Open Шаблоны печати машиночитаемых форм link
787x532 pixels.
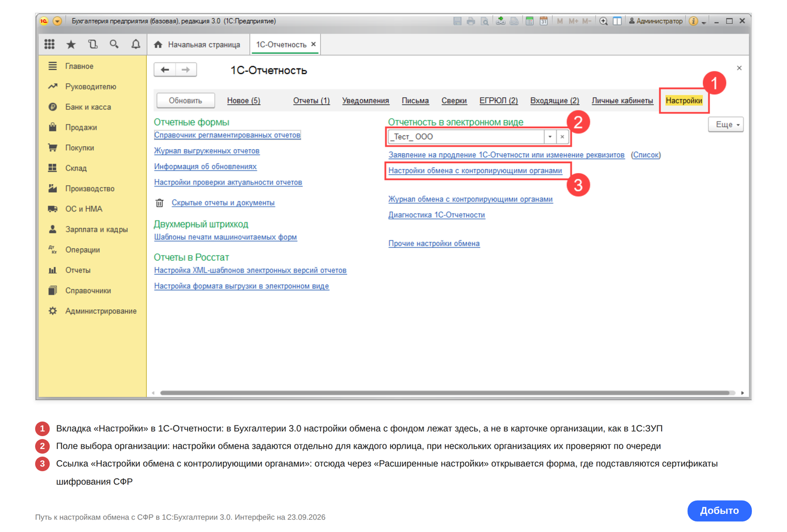(x=226, y=237)
